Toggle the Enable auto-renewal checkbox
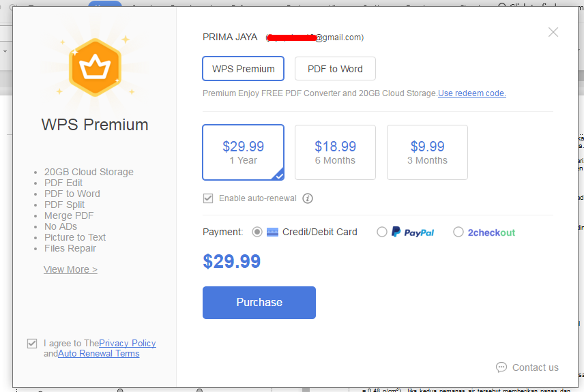 click(208, 198)
